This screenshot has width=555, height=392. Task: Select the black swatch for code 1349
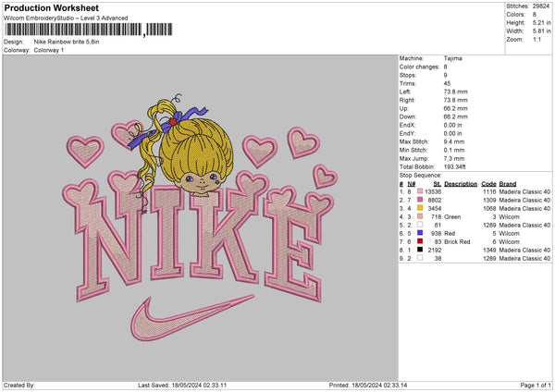coord(420,250)
